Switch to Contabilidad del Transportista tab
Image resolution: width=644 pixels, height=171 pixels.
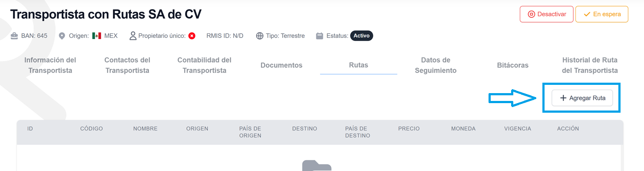pos(205,65)
